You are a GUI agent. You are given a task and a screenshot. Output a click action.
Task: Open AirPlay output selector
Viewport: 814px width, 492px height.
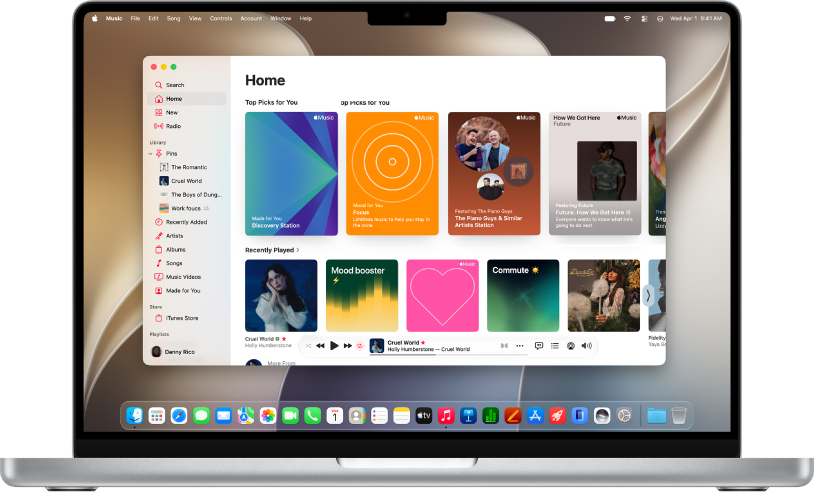pyautogui.click(x=571, y=346)
